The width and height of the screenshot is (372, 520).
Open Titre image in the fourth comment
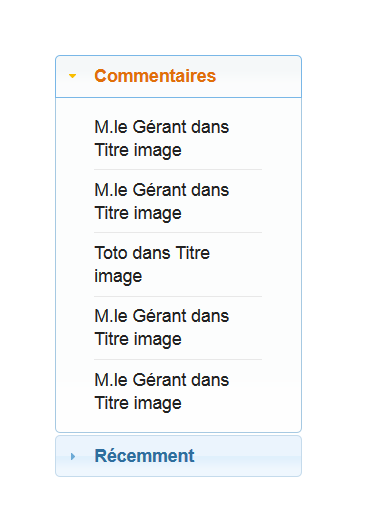coord(138,339)
